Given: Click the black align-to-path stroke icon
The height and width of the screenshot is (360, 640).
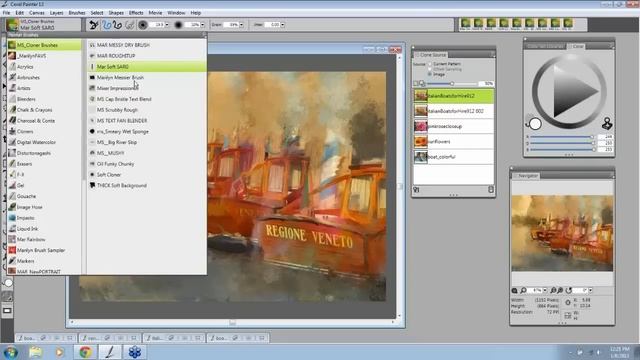Looking at the screenshot, I should click(x=118, y=25).
